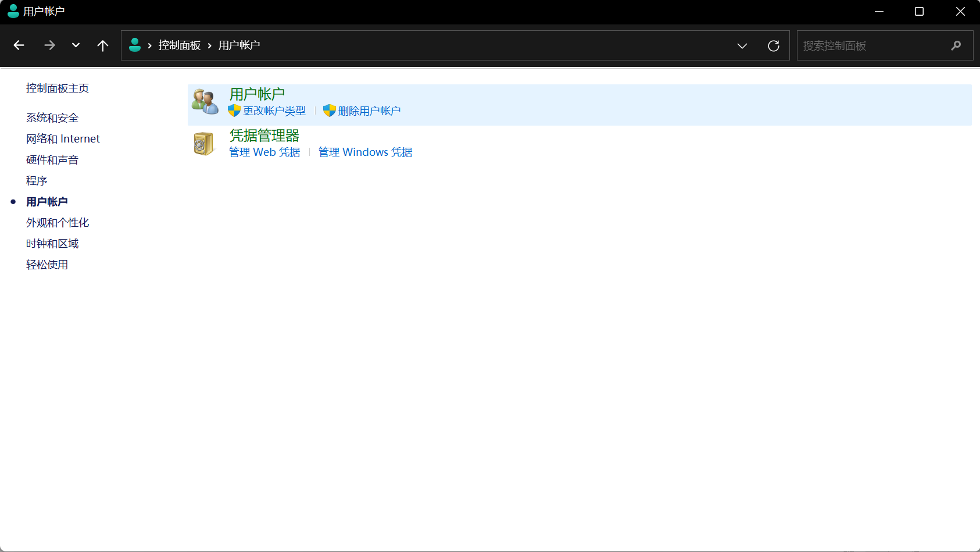980x552 pixels.
Task: Open 外观和个性化 category
Action: point(58,223)
